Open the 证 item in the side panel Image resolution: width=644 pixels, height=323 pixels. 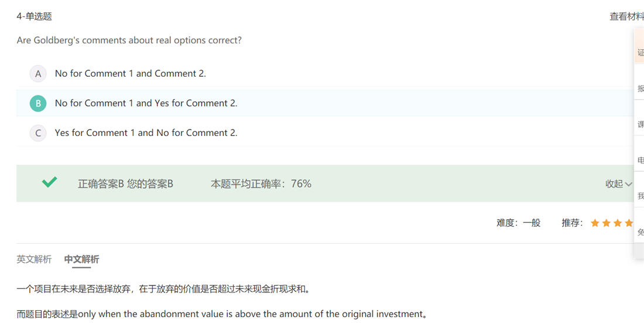[640, 53]
